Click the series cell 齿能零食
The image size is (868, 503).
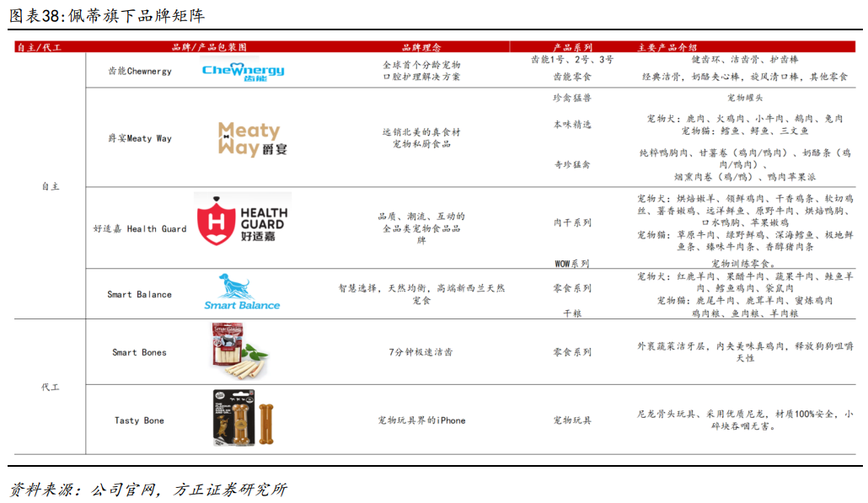572,77
